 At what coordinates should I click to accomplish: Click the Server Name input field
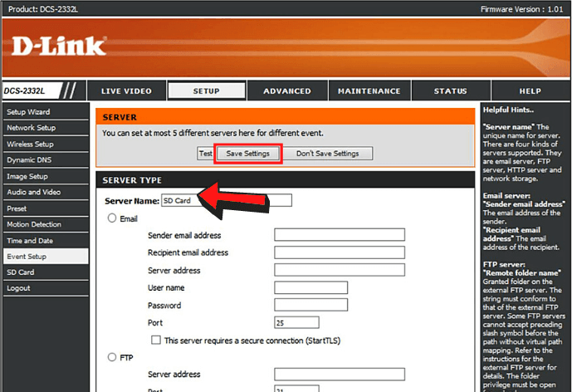[x=227, y=200]
